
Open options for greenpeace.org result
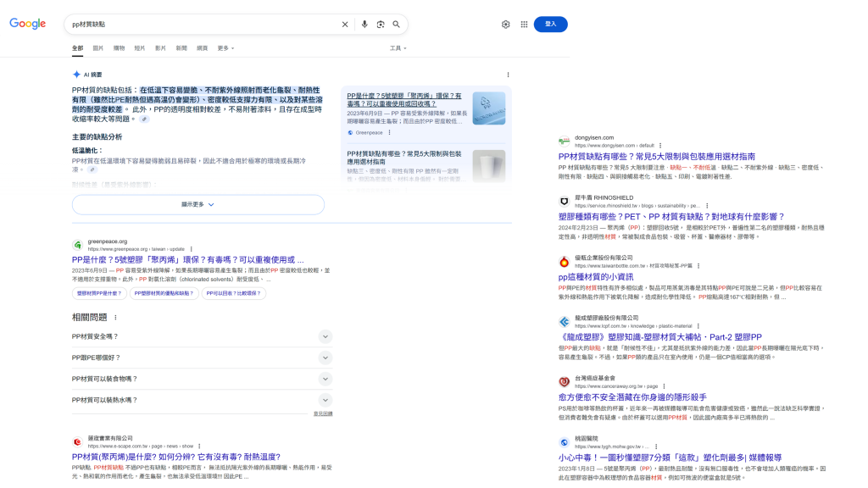click(x=192, y=249)
